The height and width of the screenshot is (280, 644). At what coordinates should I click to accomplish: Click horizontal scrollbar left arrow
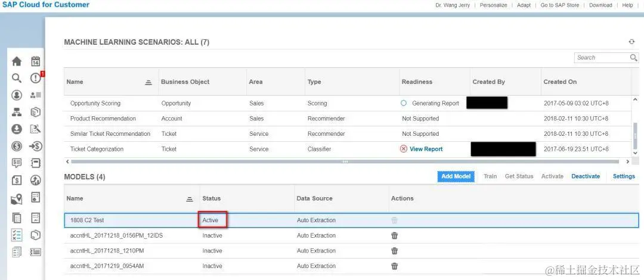tap(67, 162)
